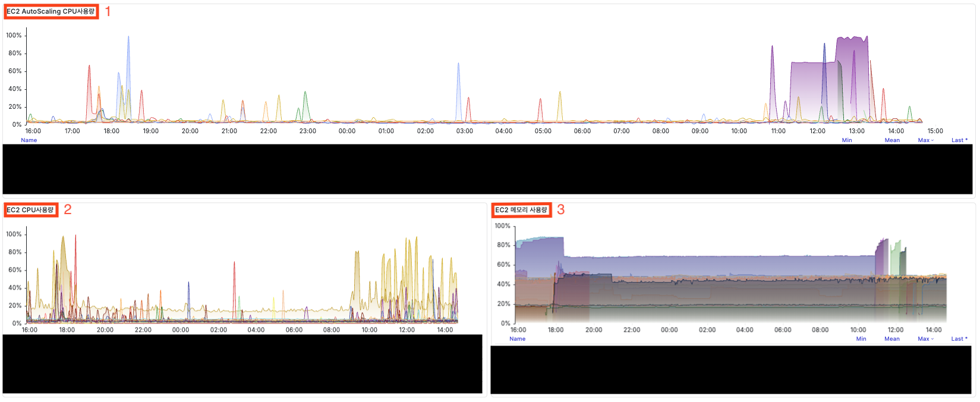Open the EC2 AutoScaling CPU사용량 panel title menu
This screenshot has height=402, width=980.
coord(51,11)
